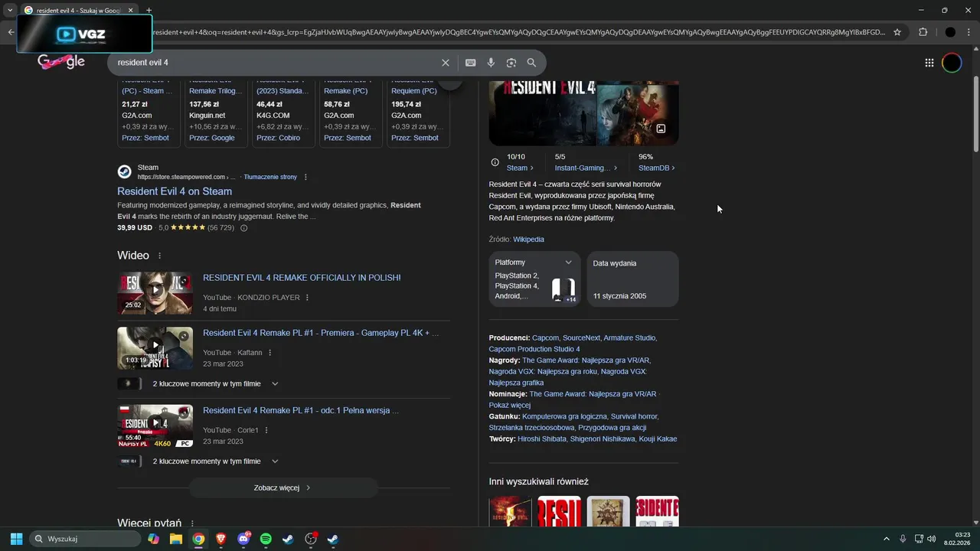Clear the Google search box text

tap(446, 63)
